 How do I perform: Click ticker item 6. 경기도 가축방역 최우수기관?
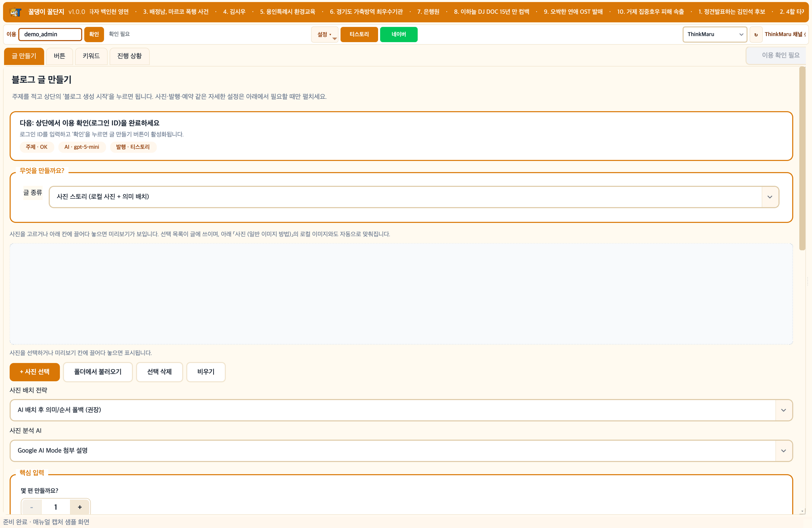click(x=366, y=12)
